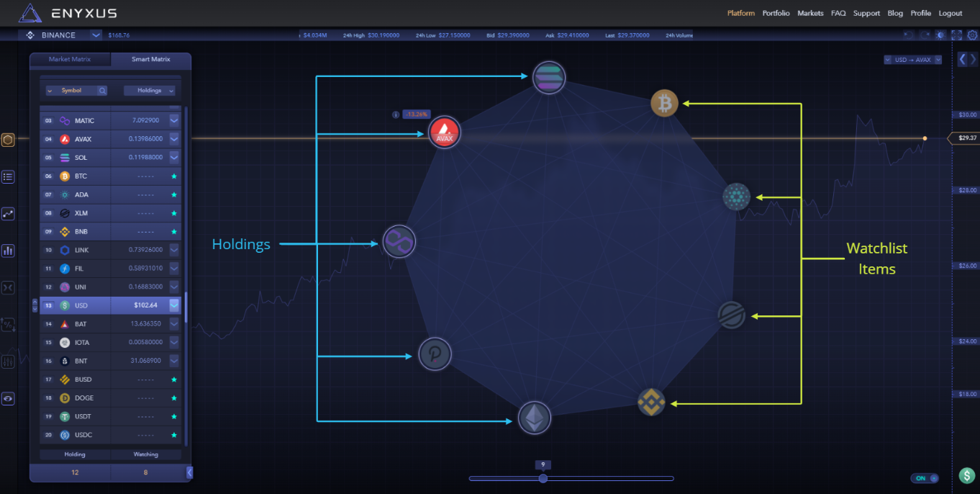Open the Holdings filter dropdown
Image resolution: width=980 pixels, height=494 pixels.
[150, 91]
